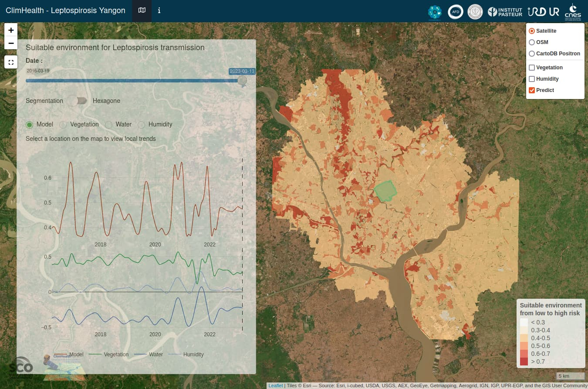Click the SCO logo at bottom left
588x389 pixels.
coord(20,365)
